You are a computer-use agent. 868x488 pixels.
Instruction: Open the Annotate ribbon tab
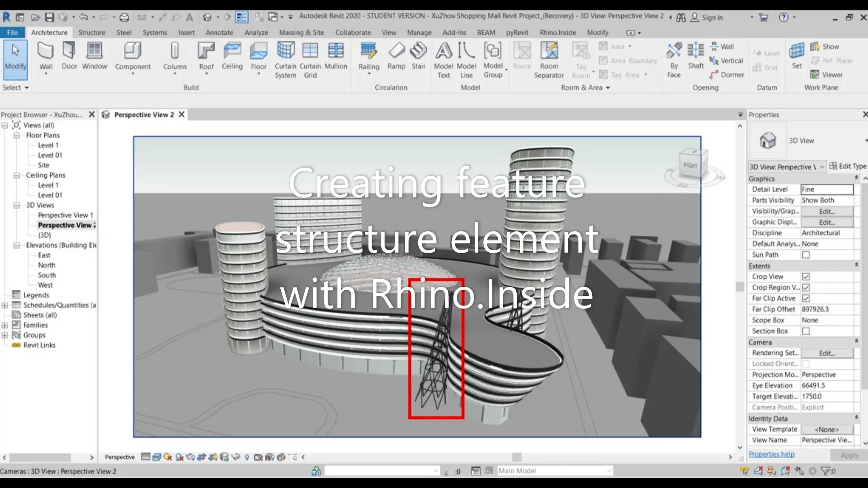219,33
